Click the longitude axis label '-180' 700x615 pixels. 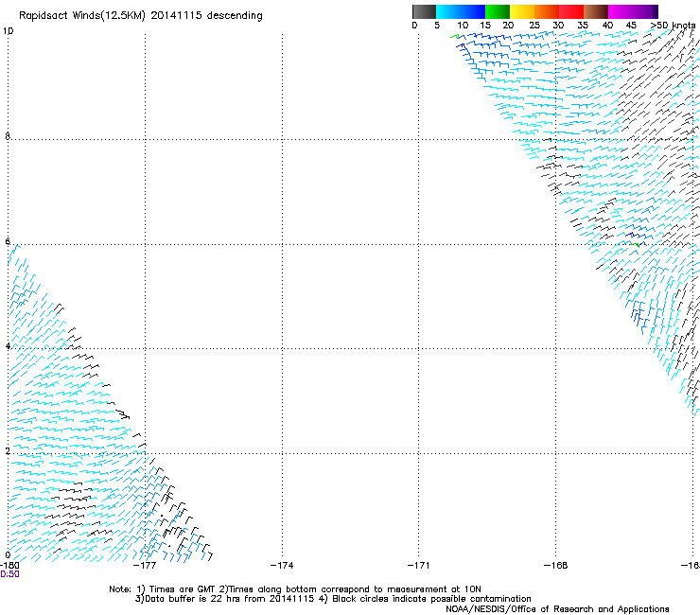[9, 566]
